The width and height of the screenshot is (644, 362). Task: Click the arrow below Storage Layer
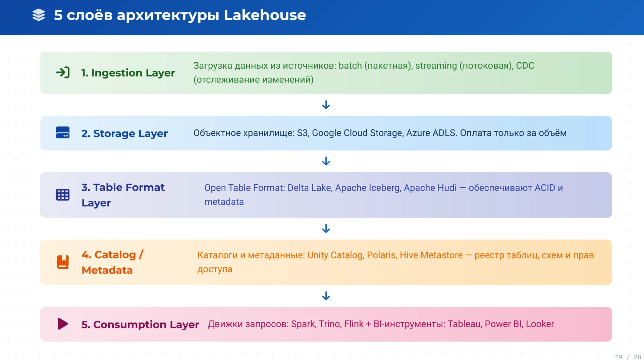(x=326, y=161)
